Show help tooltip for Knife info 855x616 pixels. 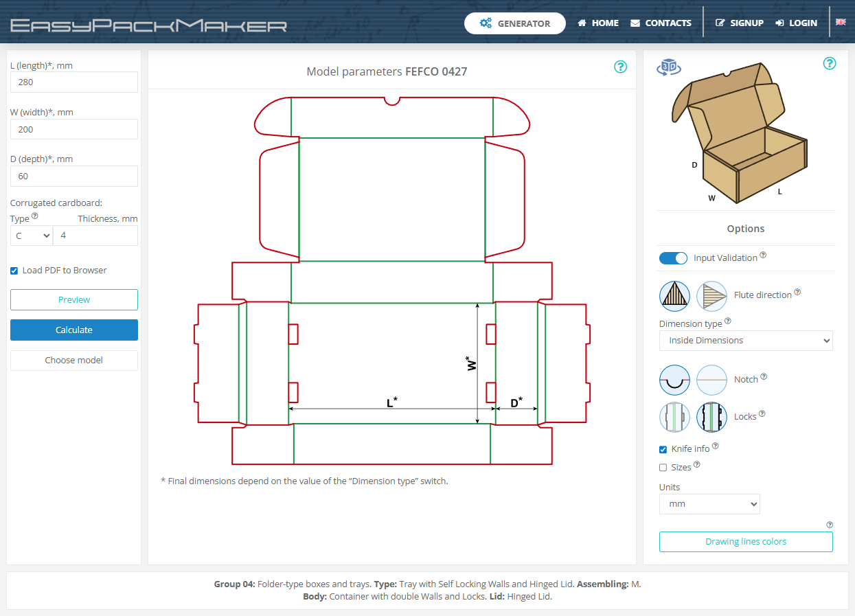point(716,446)
